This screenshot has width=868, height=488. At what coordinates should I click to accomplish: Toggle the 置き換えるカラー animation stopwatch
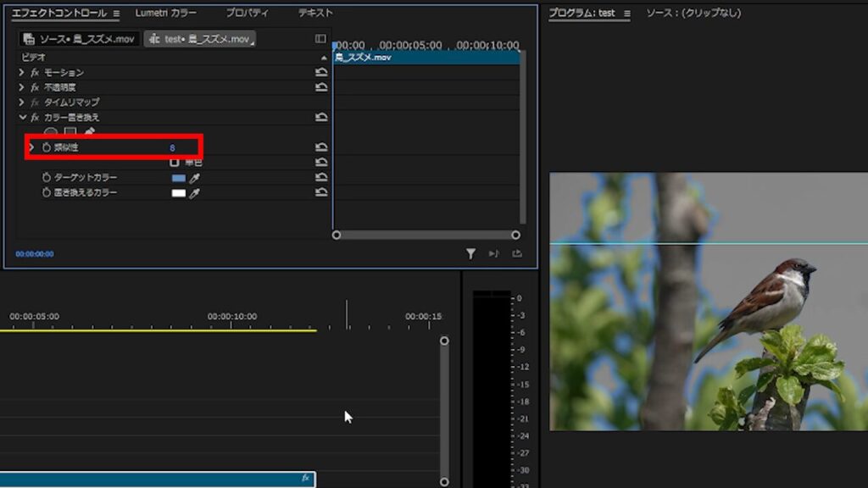point(47,192)
